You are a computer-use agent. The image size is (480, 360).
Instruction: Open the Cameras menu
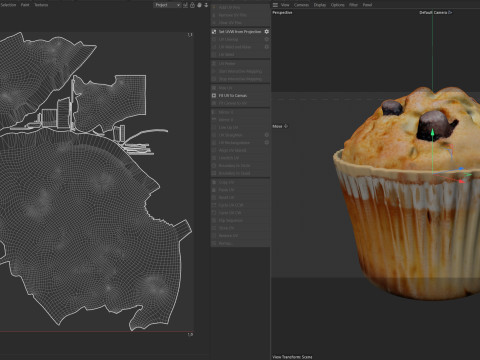(301, 5)
